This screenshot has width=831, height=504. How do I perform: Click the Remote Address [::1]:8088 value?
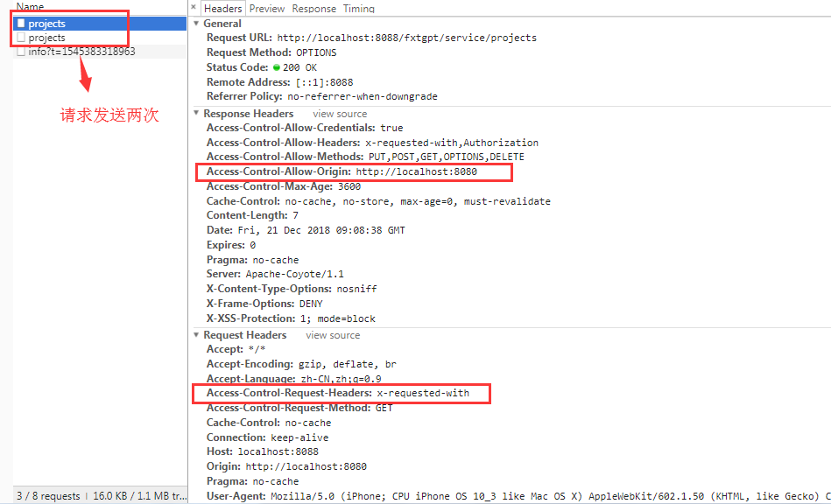(x=324, y=82)
